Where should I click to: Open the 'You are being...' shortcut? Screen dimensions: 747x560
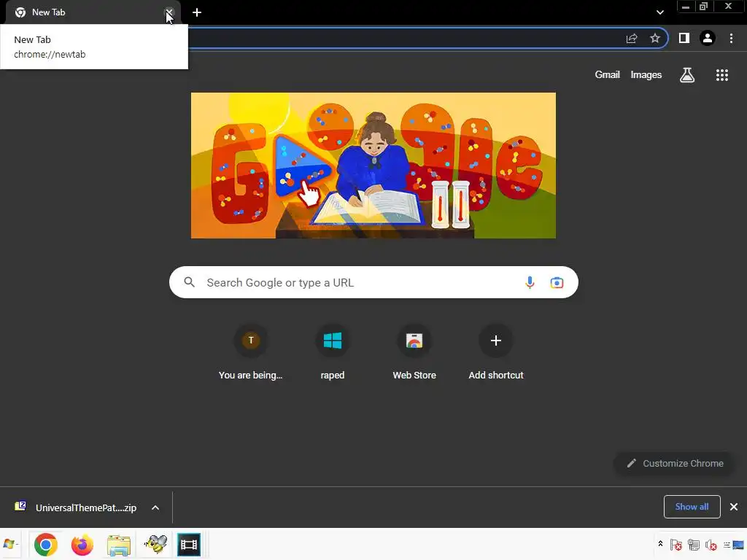click(251, 352)
